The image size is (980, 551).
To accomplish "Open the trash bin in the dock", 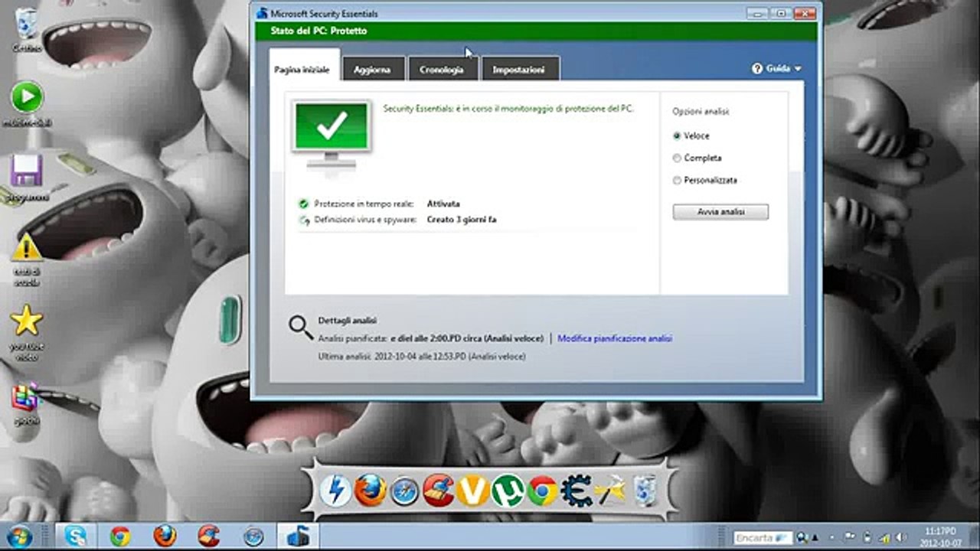I will point(645,491).
